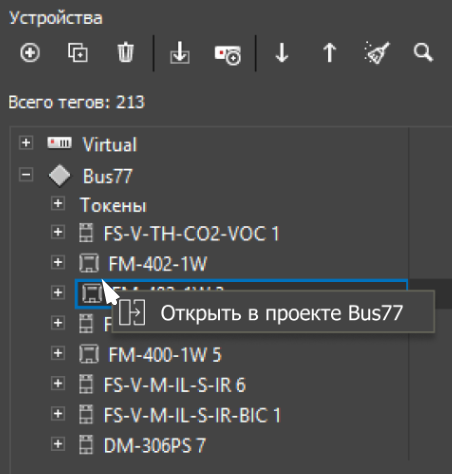Click the add device with plus badge icon
The width and height of the screenshot is (452, 474).
[x=228, y=55]
